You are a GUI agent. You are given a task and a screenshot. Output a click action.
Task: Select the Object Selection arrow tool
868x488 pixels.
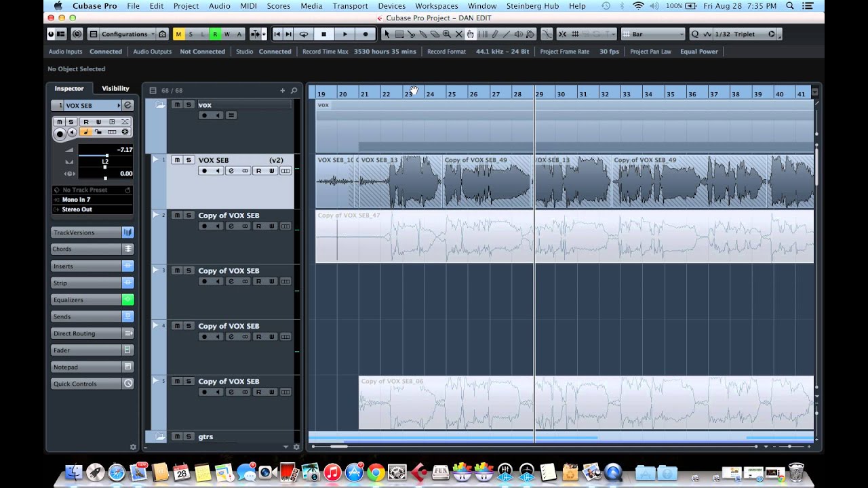(387, 34)
